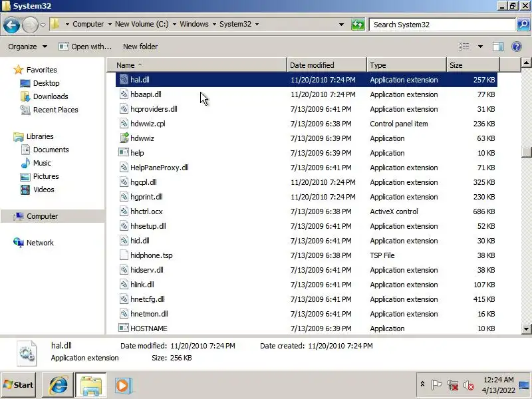Screen dimensions: 532x399
Task: Click the hdwwiz application file icon
Action: (124, 138)
